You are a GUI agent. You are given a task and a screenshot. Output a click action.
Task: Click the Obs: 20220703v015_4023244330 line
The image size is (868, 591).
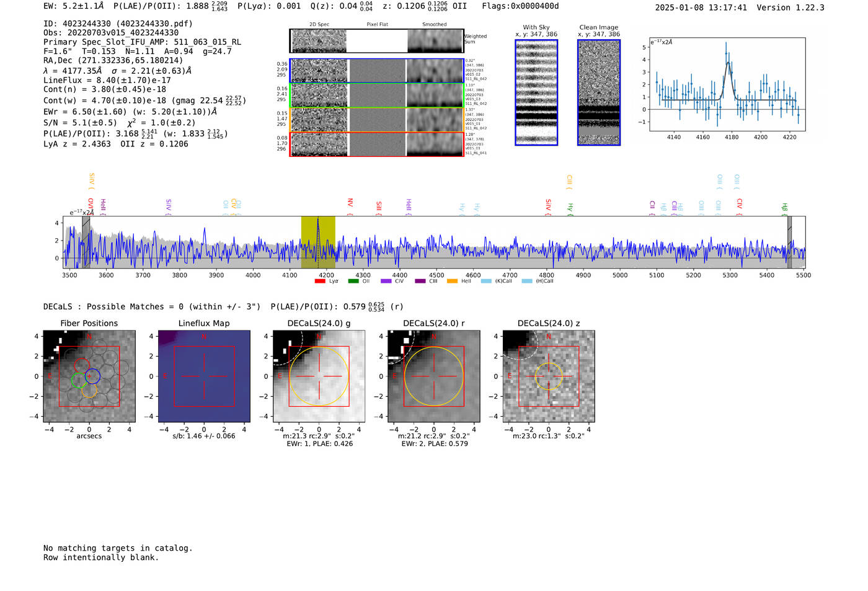point(111,33)
